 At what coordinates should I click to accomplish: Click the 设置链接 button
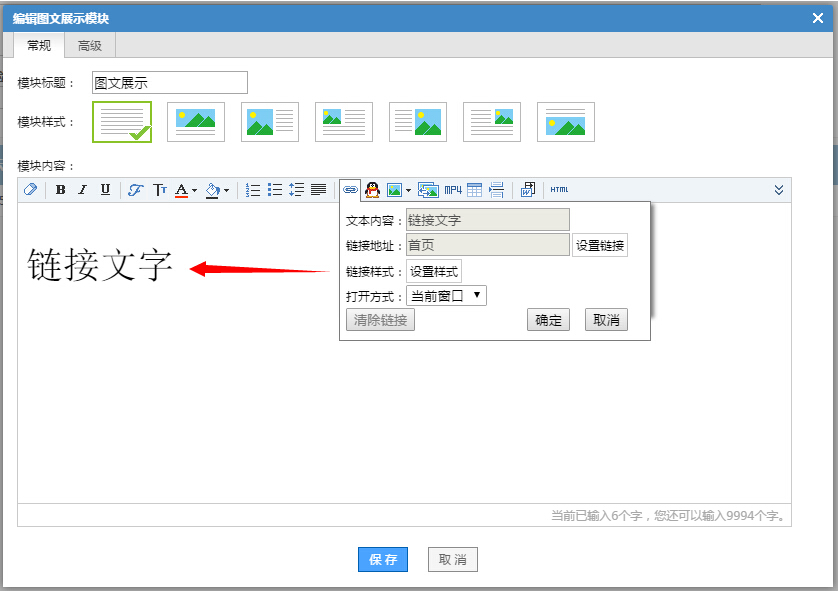coord(600,245)
